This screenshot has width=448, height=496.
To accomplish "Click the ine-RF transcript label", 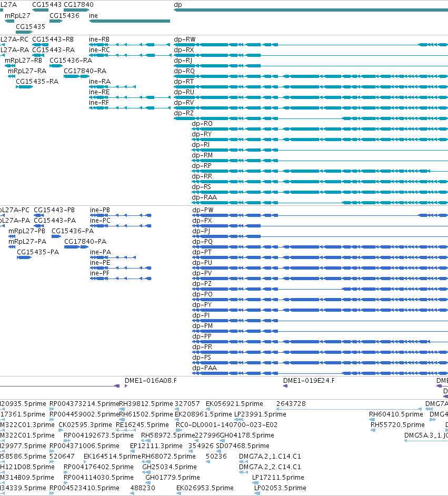I will tap(98, 103).
